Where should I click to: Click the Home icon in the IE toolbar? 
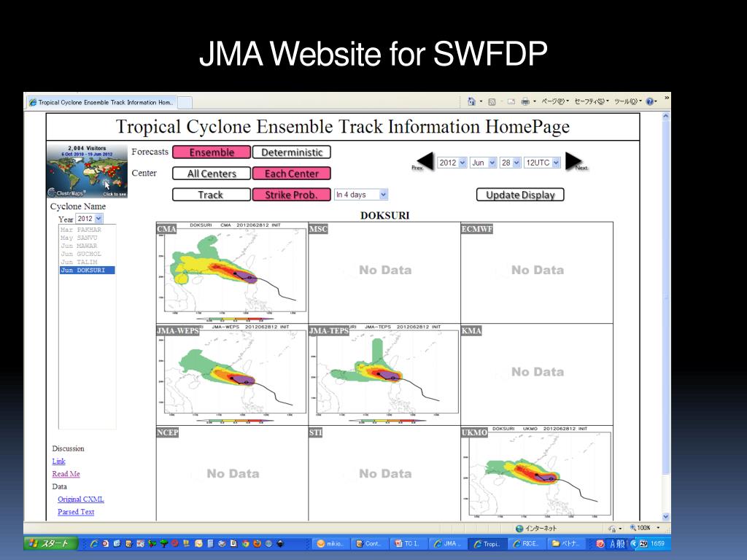coord(472,101)
